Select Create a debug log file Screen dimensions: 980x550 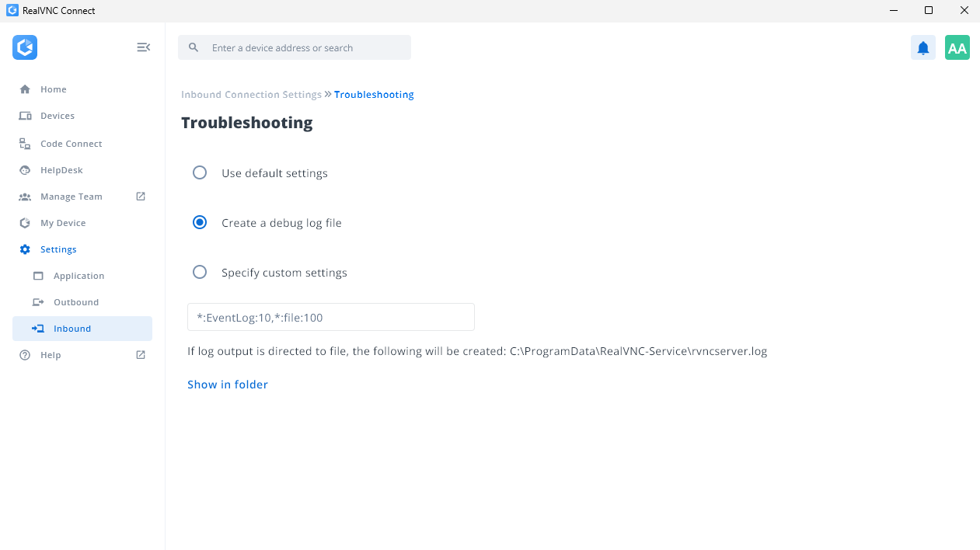pyautogui.click(x=200, y=222)
